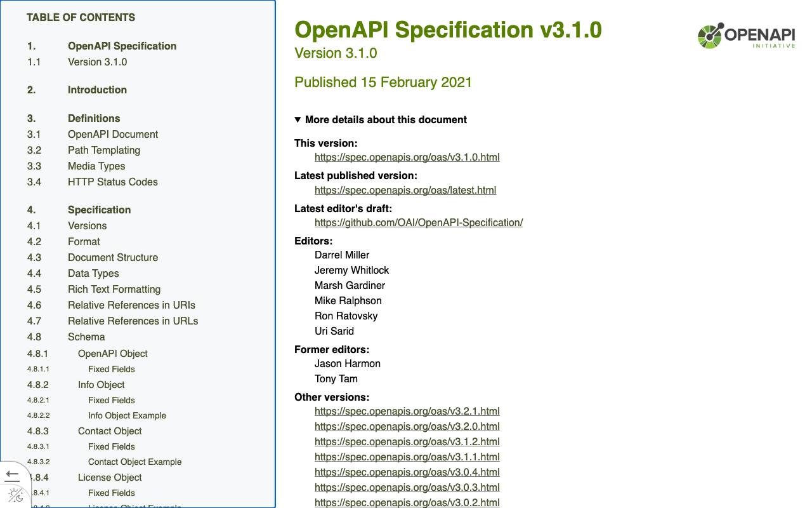Go to 4.8.2.1 Fixed Fields
Image resolution: width=812 pixels, height=508 pixels.
(x=81, y=400)
